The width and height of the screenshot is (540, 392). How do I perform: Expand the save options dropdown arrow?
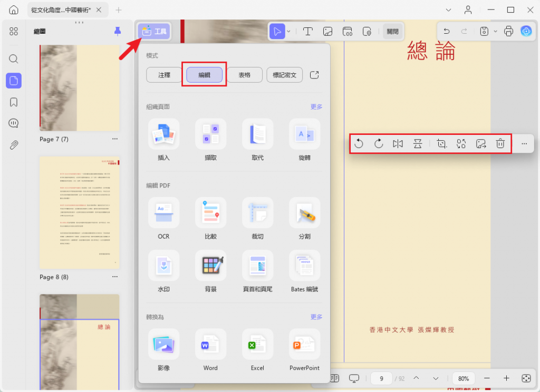[x=495, y=31]
